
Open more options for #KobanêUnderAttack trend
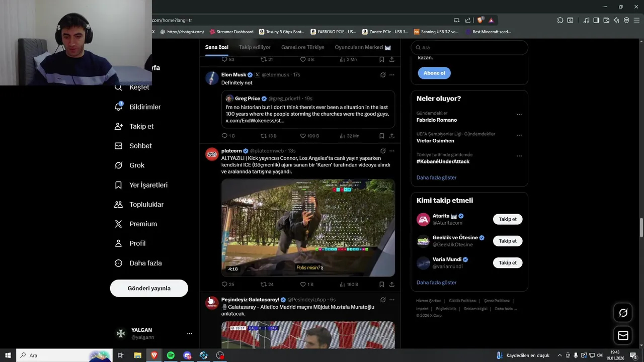pyautogui.click(x=519, y=156)
